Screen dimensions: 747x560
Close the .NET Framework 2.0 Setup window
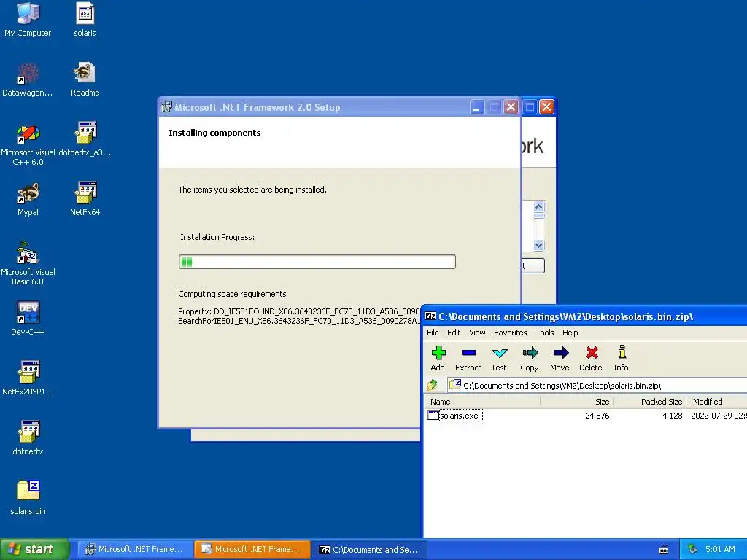coord(511,107)
